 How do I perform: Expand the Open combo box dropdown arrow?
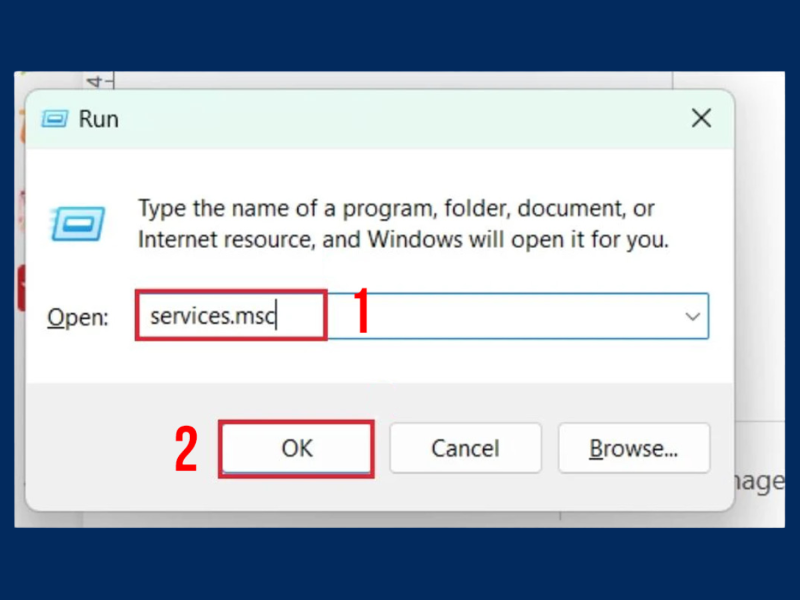pos(692,316)
